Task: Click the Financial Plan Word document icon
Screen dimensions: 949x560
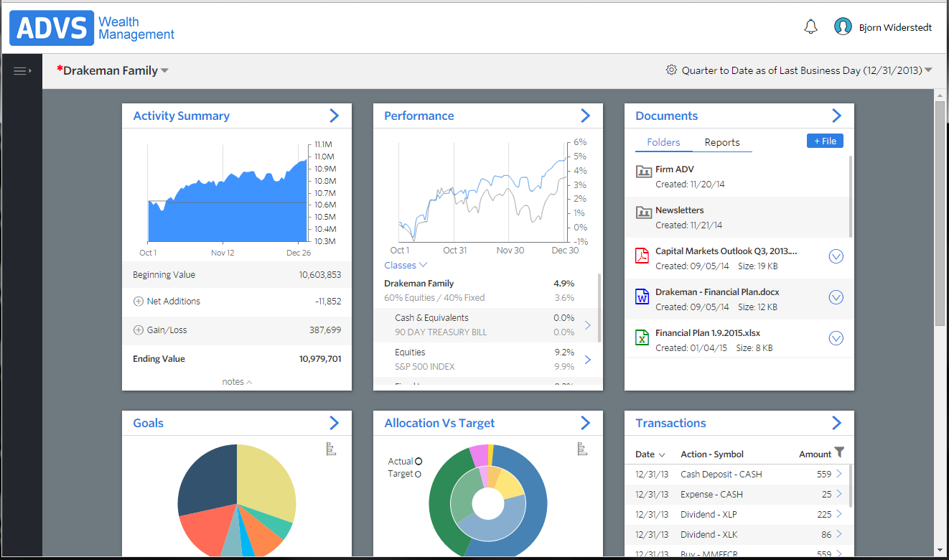Action: click(642, 297)
